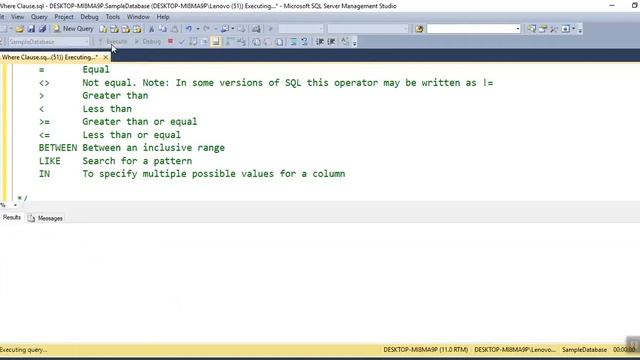
Task: Open Query Options icon
Action: tap(204, 42)
